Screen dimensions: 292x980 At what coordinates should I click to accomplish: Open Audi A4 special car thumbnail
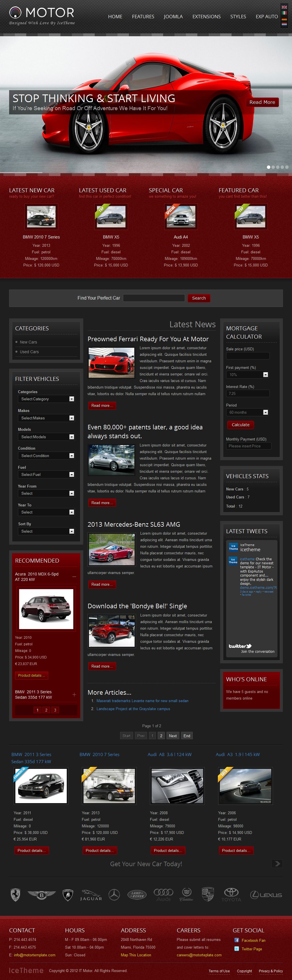[181, 217]
